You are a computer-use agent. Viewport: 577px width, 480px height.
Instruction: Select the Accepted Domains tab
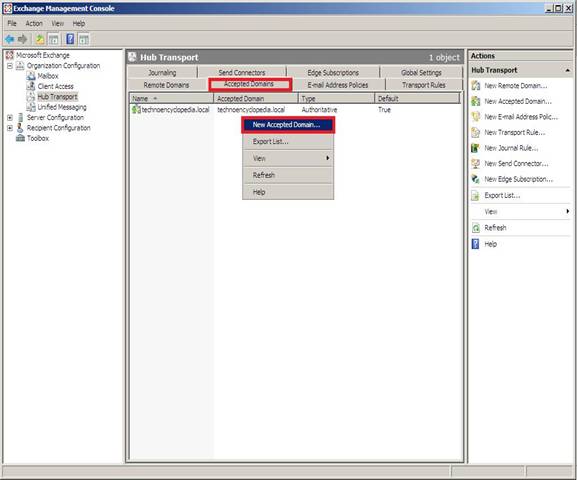[x=249, y=84]
